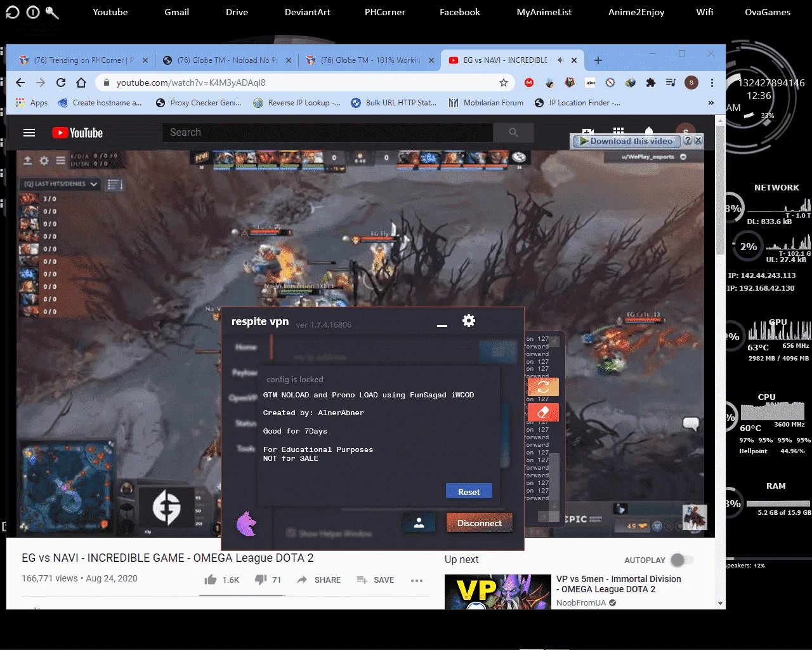This screenshot has height=650, width=812.
Task: Bookmark this page with the star icon
Action: click(504, 83)
